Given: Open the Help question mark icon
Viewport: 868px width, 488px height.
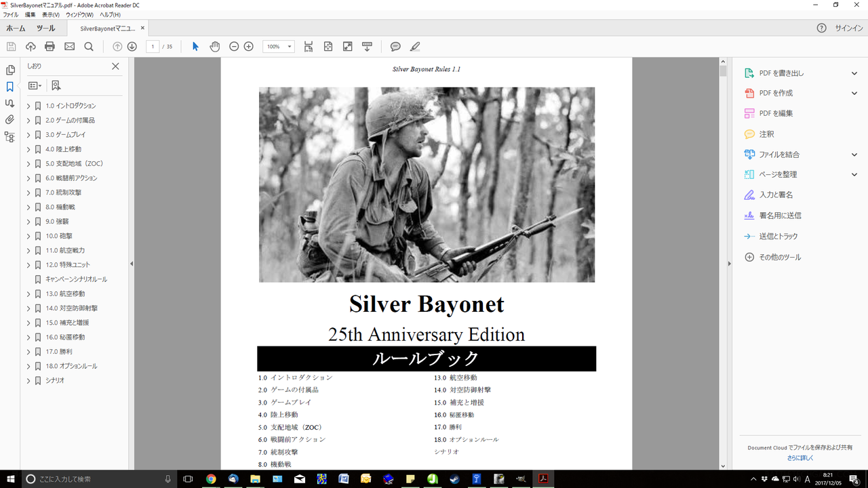Looking at the screenshot, I should [x=822, y=28].
